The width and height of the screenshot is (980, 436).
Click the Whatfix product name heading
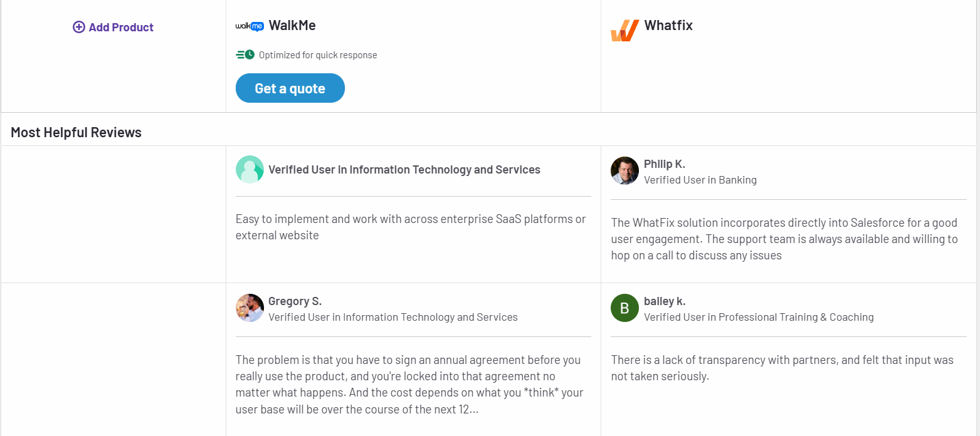(x=668, y=26)
